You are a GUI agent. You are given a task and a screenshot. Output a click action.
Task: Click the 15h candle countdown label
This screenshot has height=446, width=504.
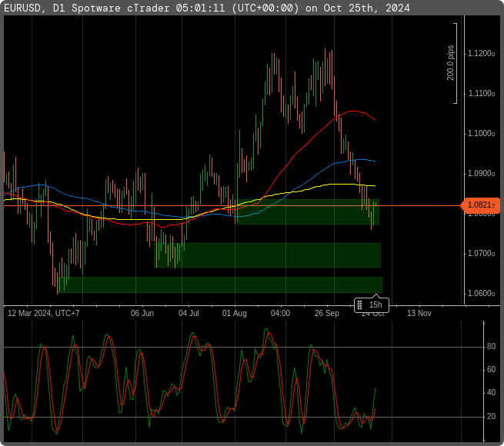(x=375, y=305)
